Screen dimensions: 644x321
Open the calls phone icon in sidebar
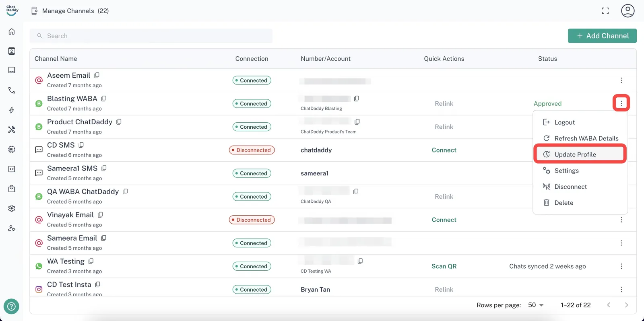(x=12, y=91)
